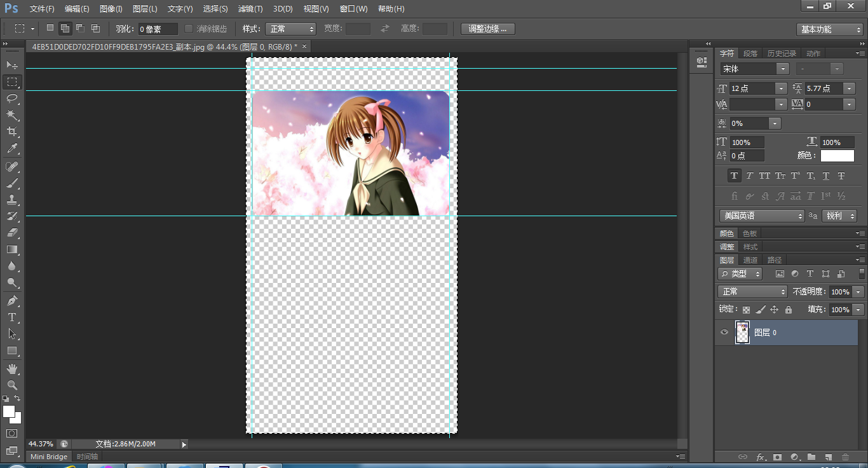The image size is (868, 468).
Task: Toggle Faux Italic text style
Action: point(749,175)
